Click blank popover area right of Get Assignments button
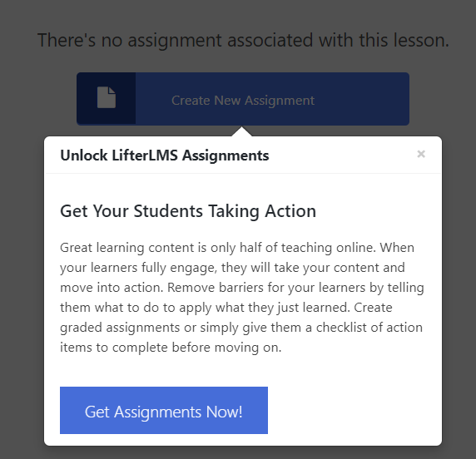The width and height of the screenshot is (476, 459). pos(352,410)
